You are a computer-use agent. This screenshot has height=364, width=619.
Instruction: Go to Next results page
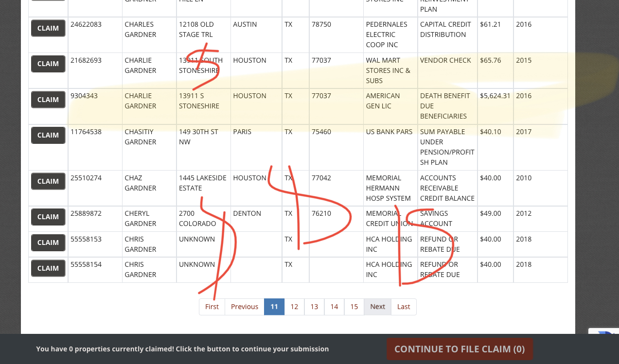coord(377,307)
